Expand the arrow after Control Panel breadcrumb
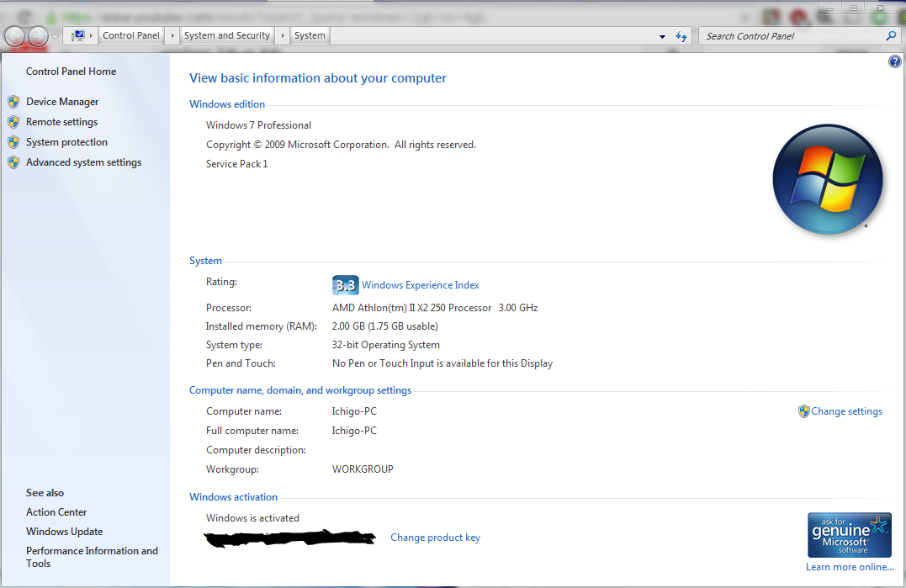The height and width of the screenshot is (588, 906). [x=172, y=36]
